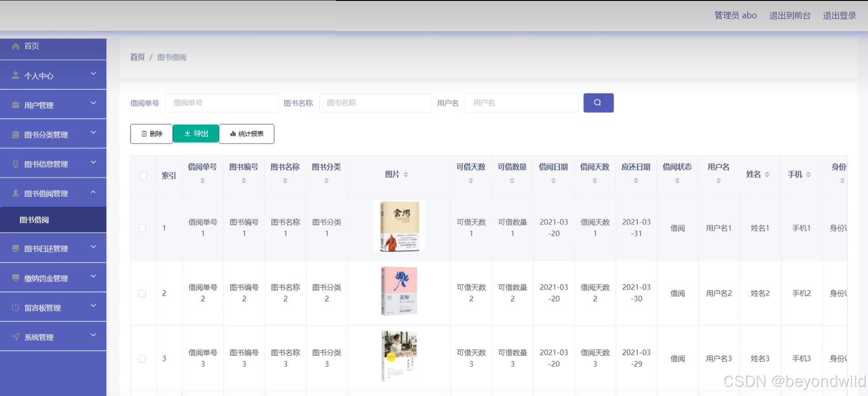
Task: Focus the 用户名 search field
Action: pos(522,103)
